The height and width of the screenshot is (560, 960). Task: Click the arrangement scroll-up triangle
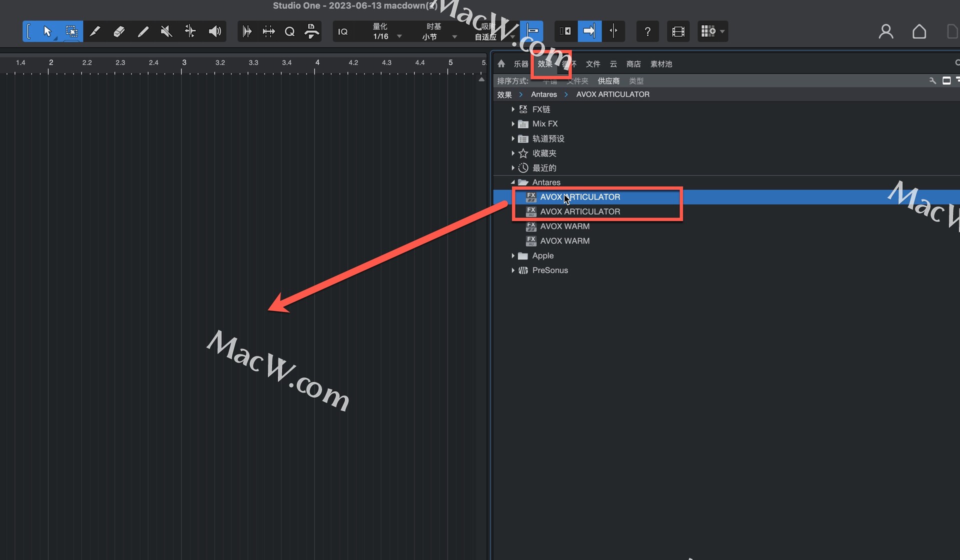pos(481,79)
